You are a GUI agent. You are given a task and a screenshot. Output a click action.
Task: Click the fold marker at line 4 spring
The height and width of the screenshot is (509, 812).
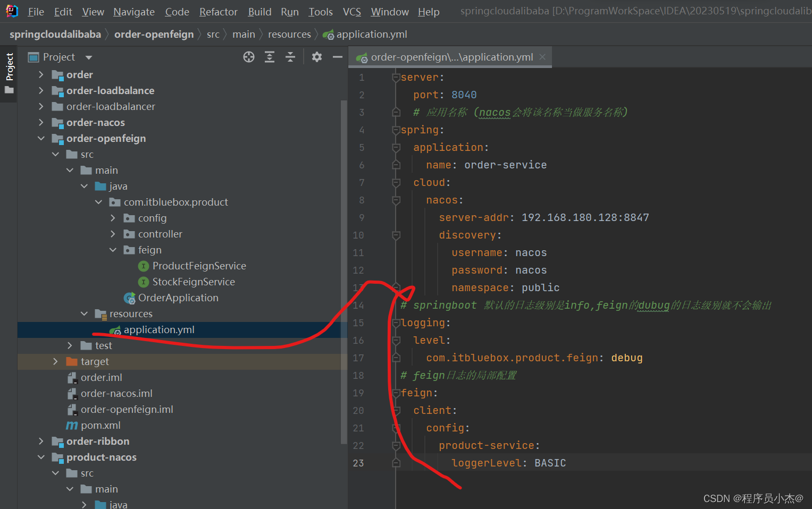click(x=396, y=130)
